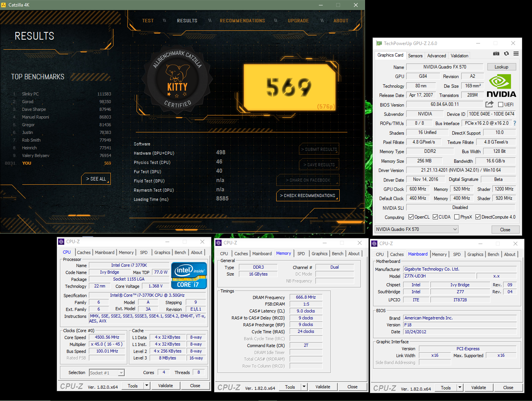Expand Tools dropdown arrow in CPU-Z CPU window
532x401 pixels.
pyautogui.click(x=147, y=386)
